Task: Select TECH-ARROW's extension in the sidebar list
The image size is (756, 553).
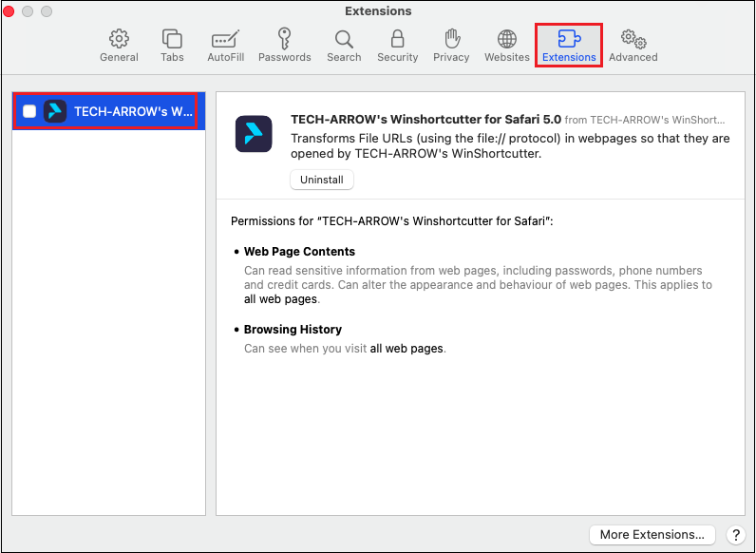Action: click(x=133, y=111)
